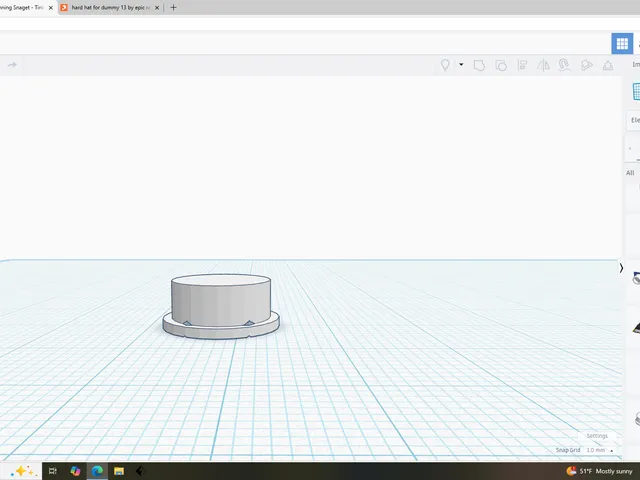Click the Ungroup shapes icon
This screenshot has width=640, height=480.
pos(501,65)
